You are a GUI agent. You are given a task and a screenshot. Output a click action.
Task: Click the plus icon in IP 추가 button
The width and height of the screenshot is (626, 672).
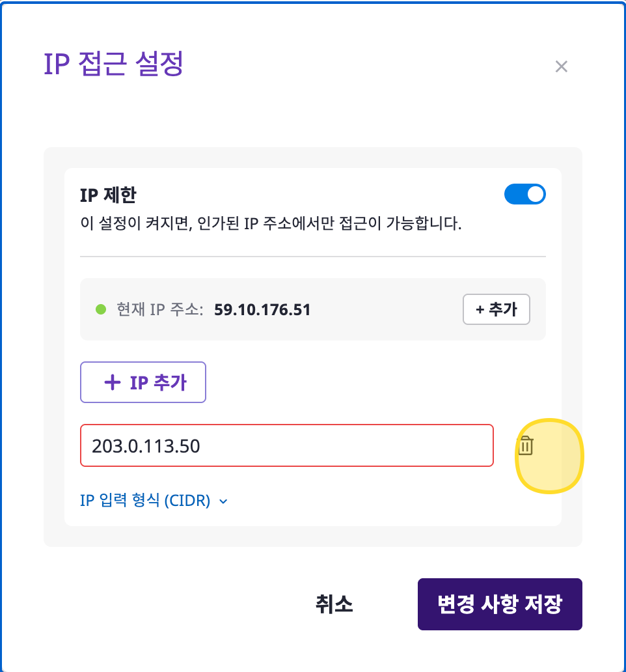coord(113,383)
